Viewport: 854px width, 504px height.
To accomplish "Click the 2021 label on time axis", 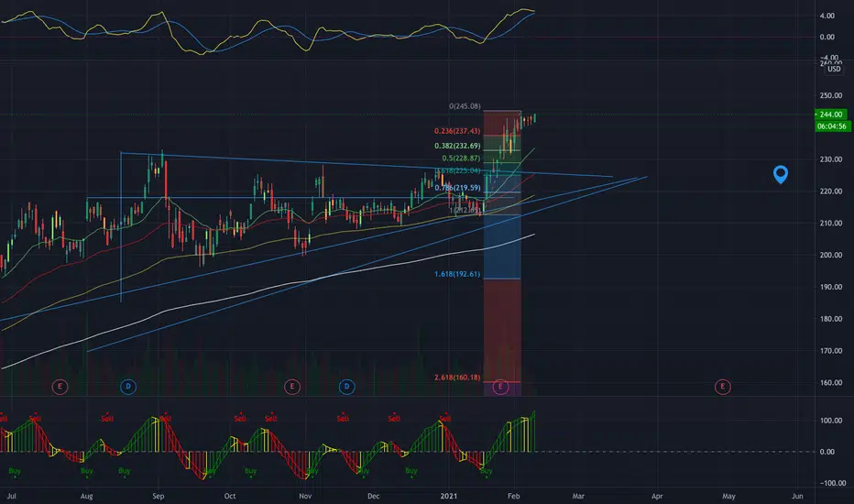I will click(x=449, y=497).
